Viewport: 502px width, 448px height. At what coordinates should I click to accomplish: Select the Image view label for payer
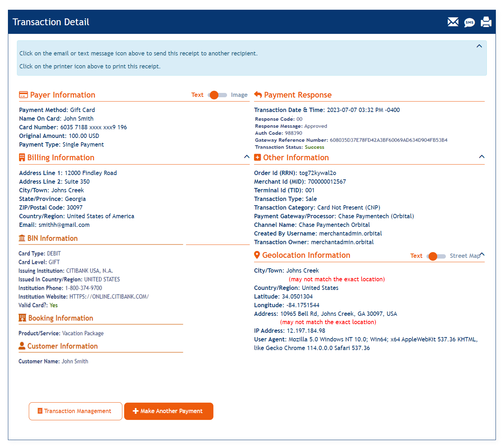239,95
